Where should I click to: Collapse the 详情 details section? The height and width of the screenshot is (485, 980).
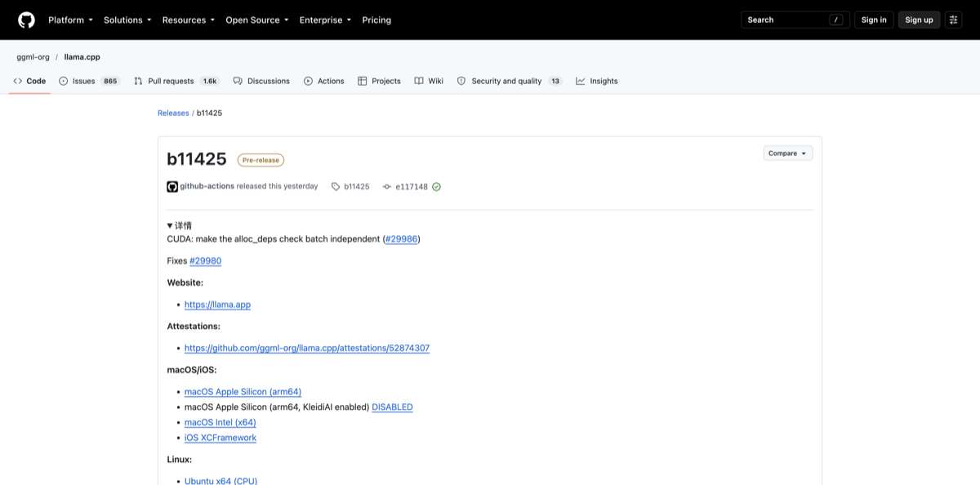point(180,225)
